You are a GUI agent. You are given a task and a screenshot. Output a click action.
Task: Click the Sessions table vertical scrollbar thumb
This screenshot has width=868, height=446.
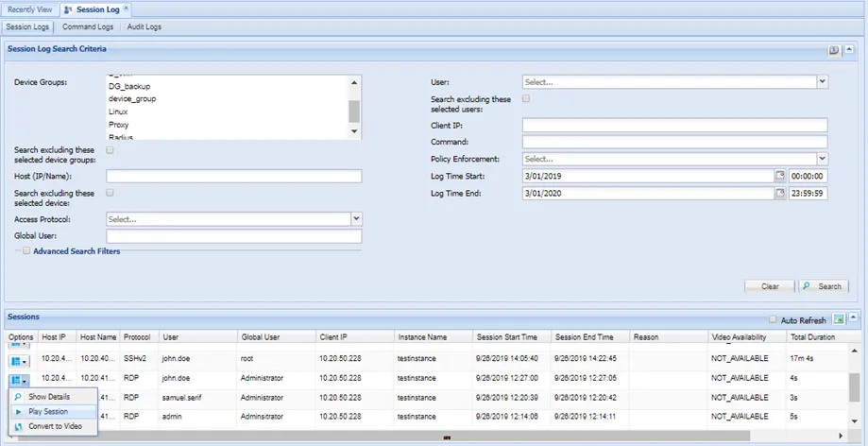[x=855, y=386]
